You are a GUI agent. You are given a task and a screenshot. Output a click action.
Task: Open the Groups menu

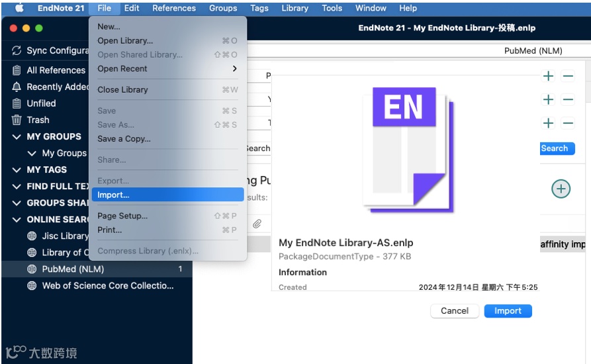tap(223, 8)
